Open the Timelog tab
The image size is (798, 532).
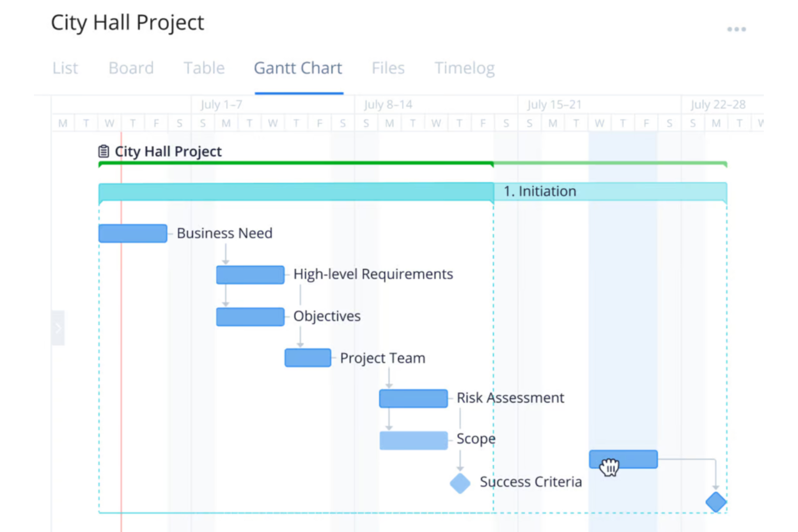[x=464, y=68]
